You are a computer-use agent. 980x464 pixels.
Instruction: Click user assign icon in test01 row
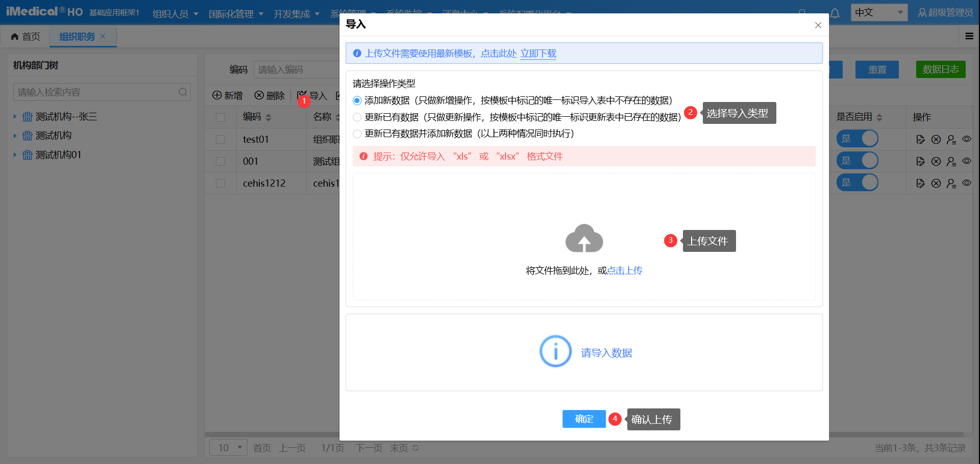(951, 139)
